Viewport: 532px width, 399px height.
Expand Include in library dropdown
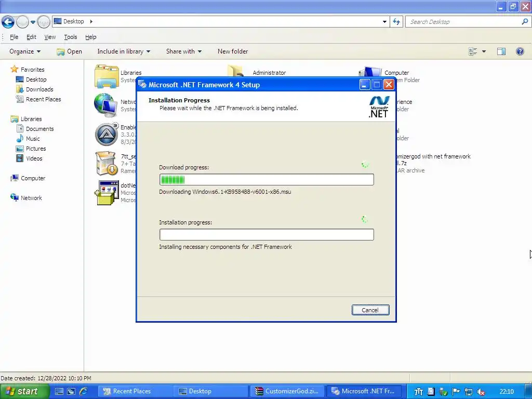point(124,51)
